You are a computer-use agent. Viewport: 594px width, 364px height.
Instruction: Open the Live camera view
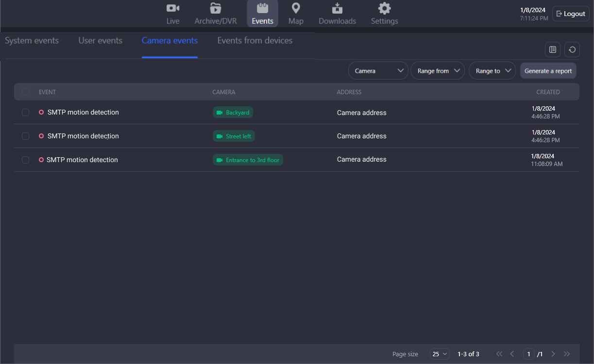click(x=173, y=14)
